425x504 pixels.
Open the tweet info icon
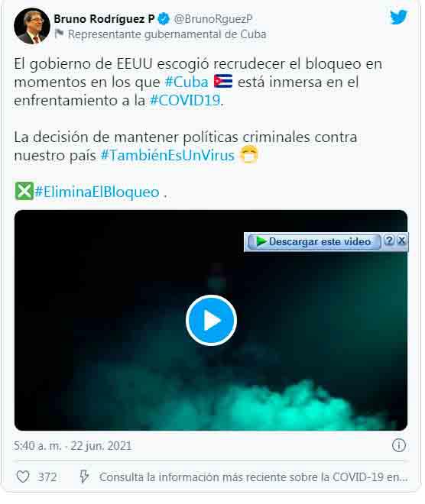(398, 445)
